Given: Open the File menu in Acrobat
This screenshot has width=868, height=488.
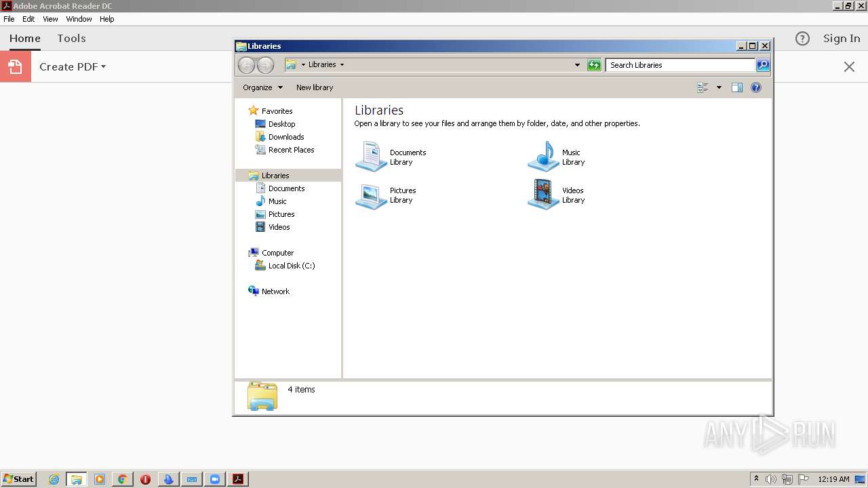Looking at the screenshot, I should [9, 19].
